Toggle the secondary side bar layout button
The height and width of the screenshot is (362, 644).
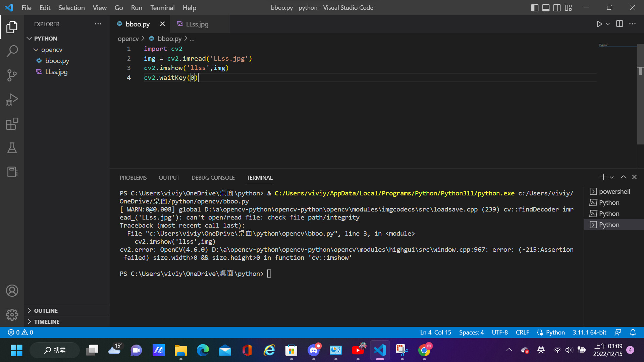pos(557,8)
